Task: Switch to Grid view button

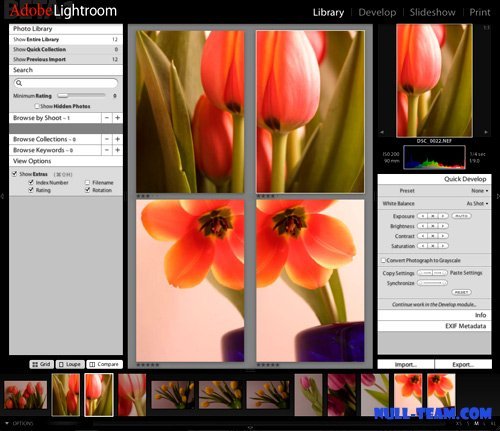Action: (41, 364)
